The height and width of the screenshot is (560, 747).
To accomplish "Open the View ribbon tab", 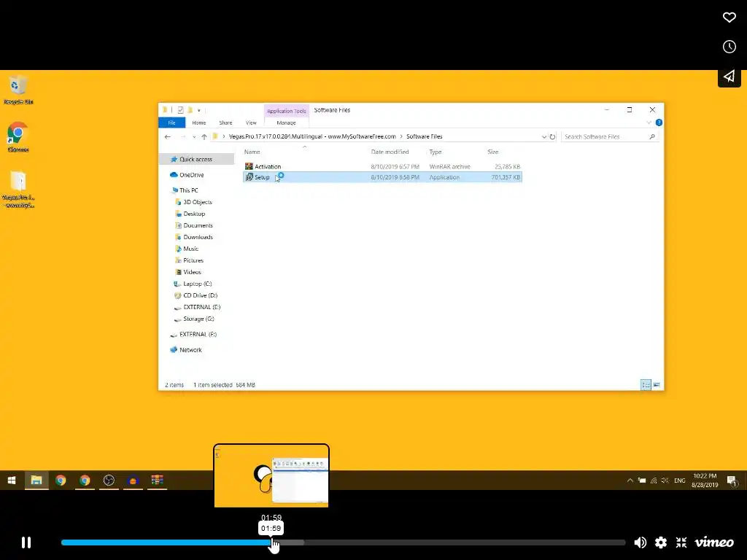I will [x=251, y=122].
